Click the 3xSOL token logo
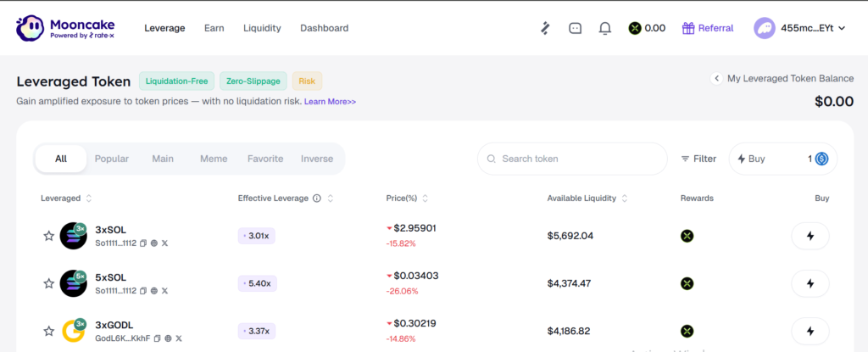Image resolution: width=868 pixels, height=352 pixels. [73, 236]
